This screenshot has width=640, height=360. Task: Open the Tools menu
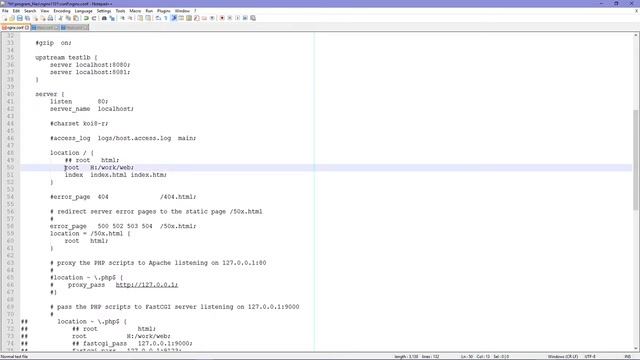coord(120,11)
